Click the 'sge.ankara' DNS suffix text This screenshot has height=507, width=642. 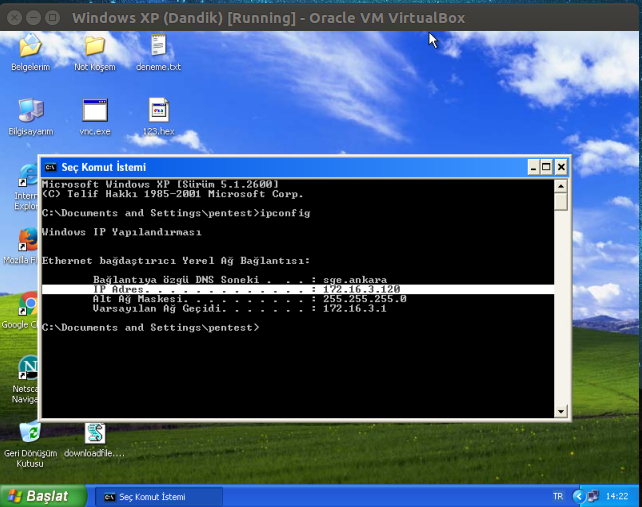(355, 280)
